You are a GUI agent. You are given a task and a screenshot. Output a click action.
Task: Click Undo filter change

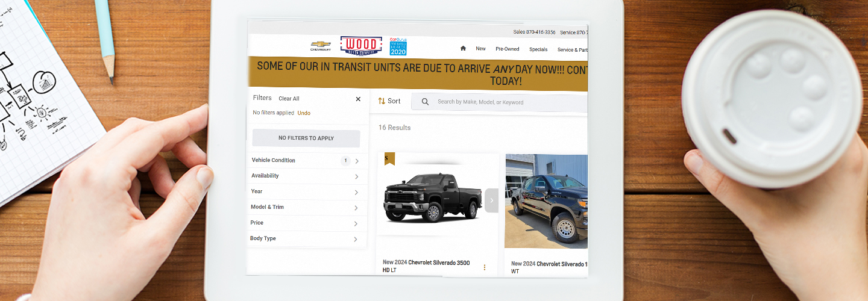304,113
